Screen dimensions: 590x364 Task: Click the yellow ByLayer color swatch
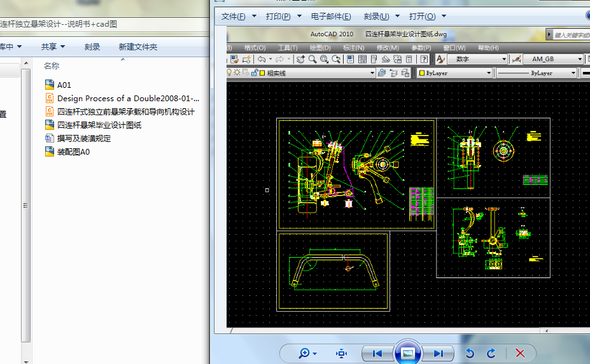point(422,73)
